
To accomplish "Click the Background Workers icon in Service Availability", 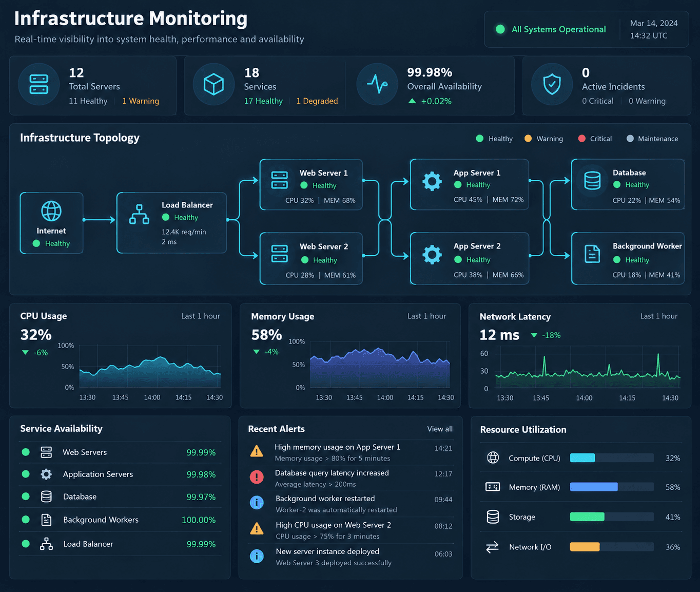I will click(x=46, y=520).
